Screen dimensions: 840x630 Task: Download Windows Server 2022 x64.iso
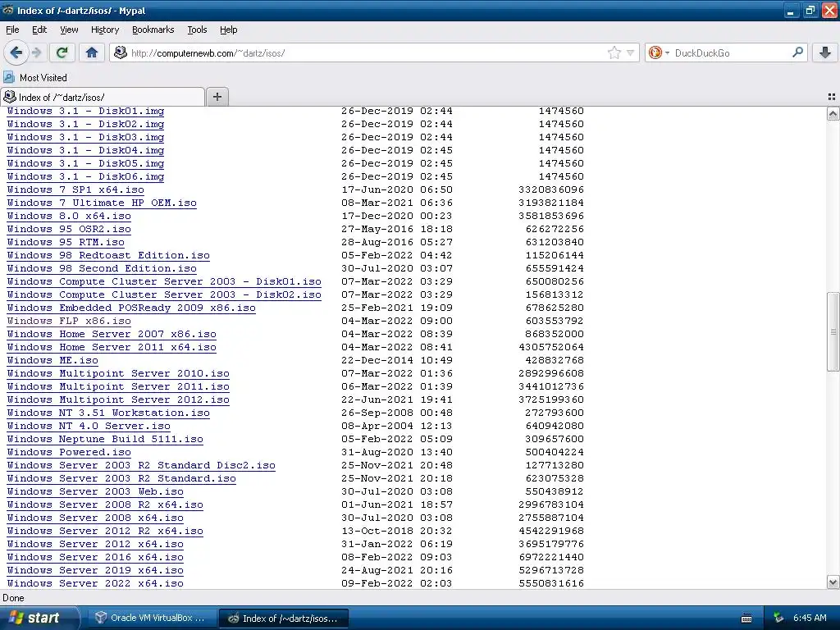(95, 583)
